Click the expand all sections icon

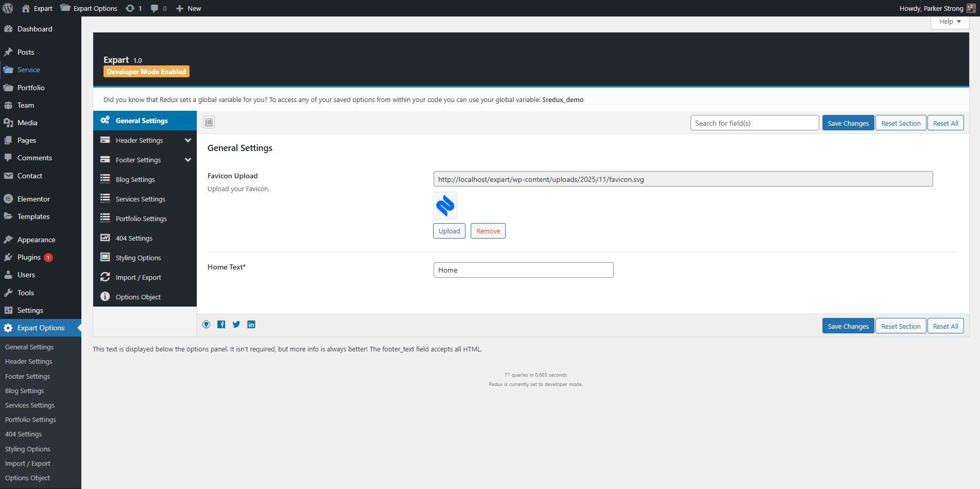209,122
